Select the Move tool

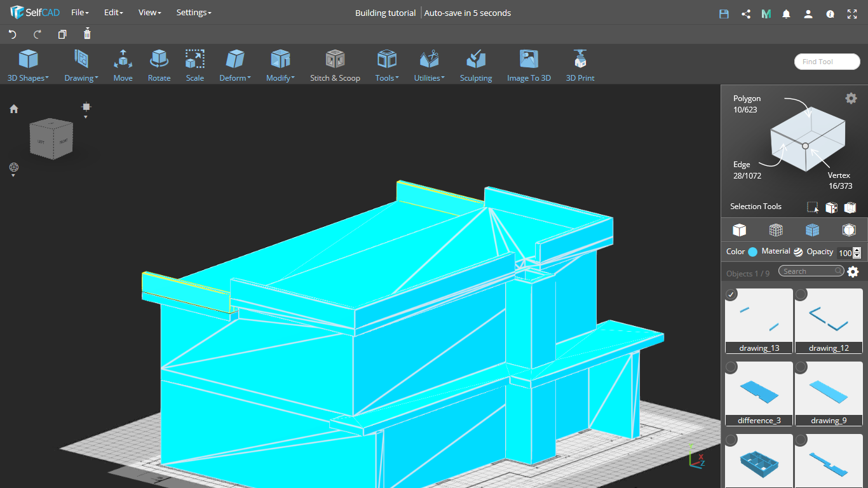coord(123,65)
